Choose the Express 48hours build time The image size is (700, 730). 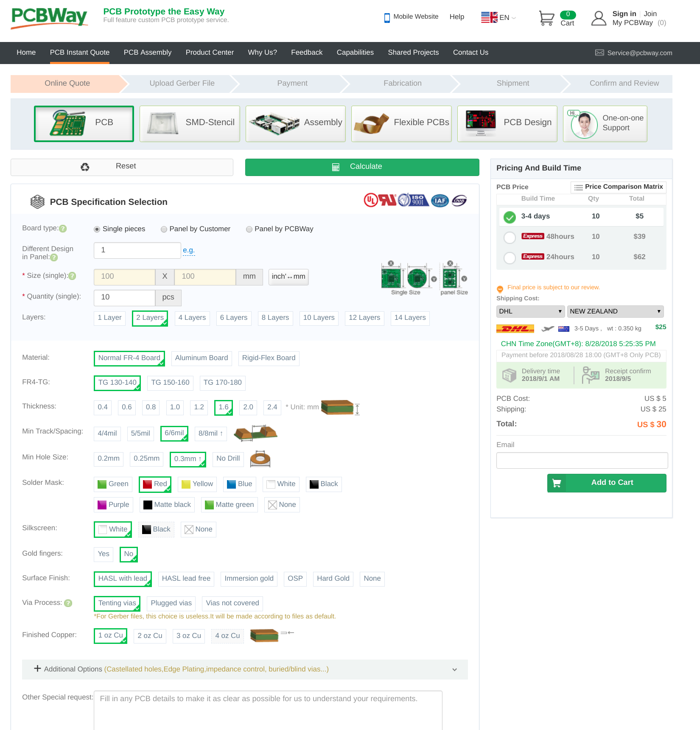510,237
